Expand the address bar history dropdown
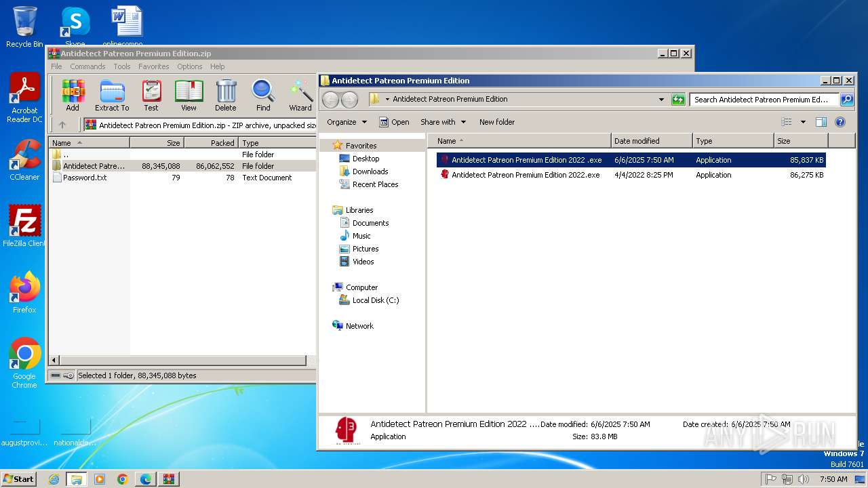Image resolution: width=868 pixels, height=488 pixels. (662, 100)
